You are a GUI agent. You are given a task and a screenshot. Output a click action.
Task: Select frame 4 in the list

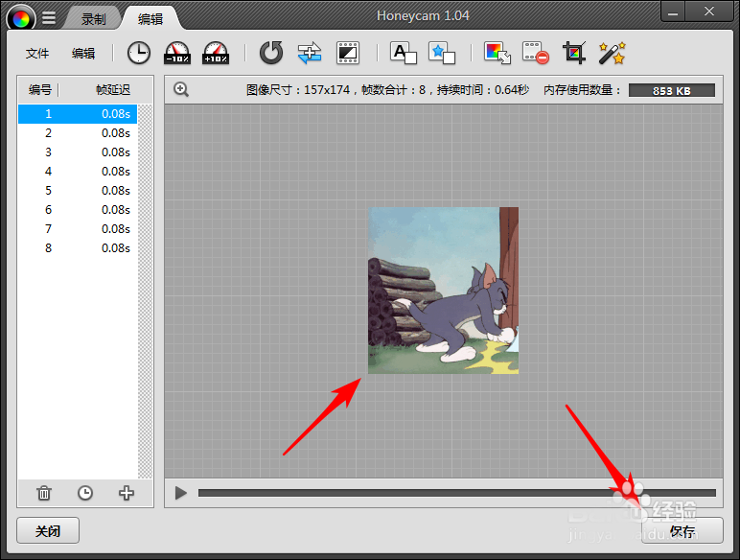[x=78, y=172]
